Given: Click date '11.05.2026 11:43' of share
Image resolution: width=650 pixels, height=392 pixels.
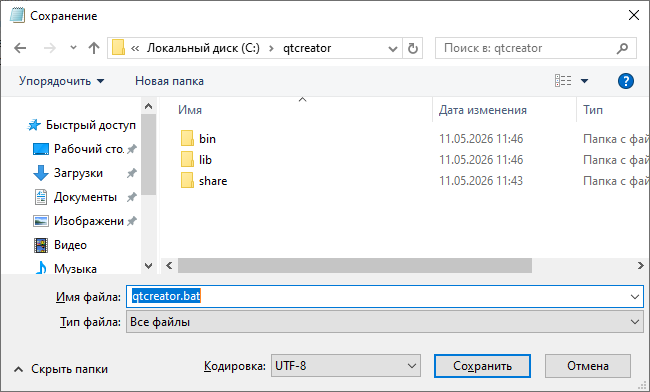Looking at the screenshot, I should coord(481,181).
